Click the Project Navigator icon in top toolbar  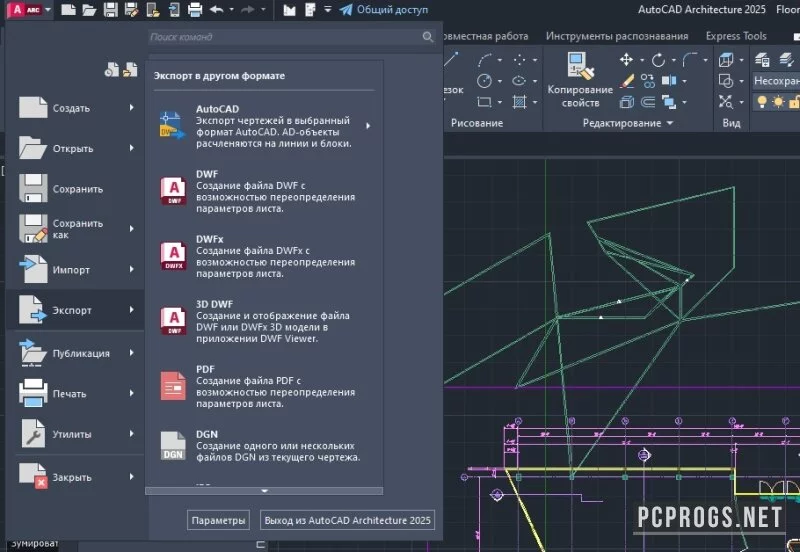click(x=289, y=10)
